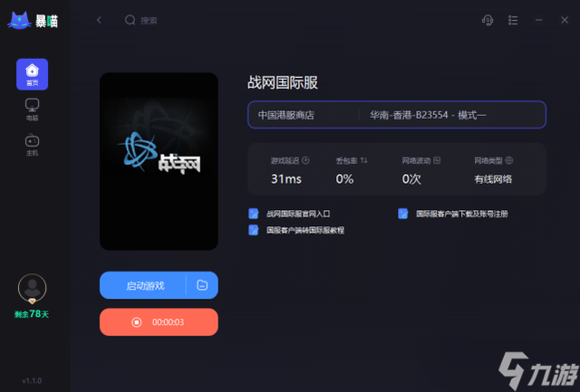Screen dimensions: 580x392
Task: Open the list menu icon in header
Action: coord(513,20)
